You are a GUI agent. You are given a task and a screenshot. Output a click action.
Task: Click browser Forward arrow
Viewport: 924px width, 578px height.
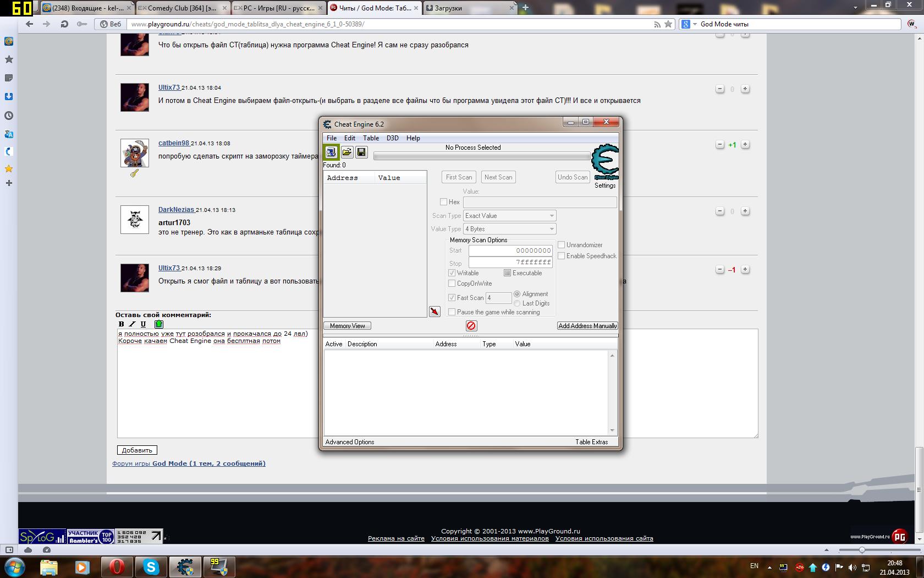(47, 24)
